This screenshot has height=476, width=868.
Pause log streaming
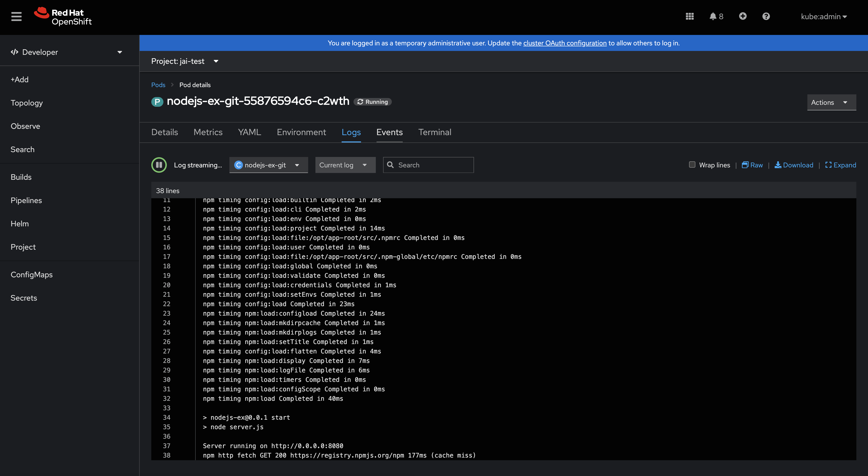coord(159,165)
